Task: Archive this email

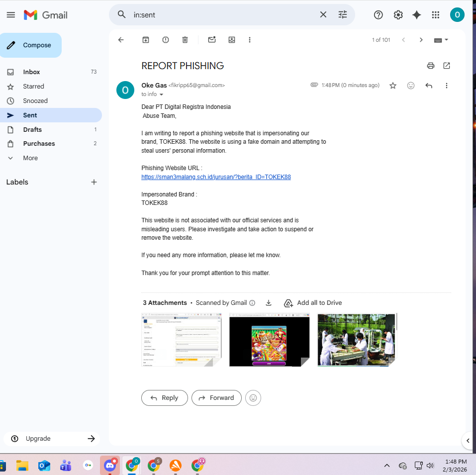Action: coord(146,40)
